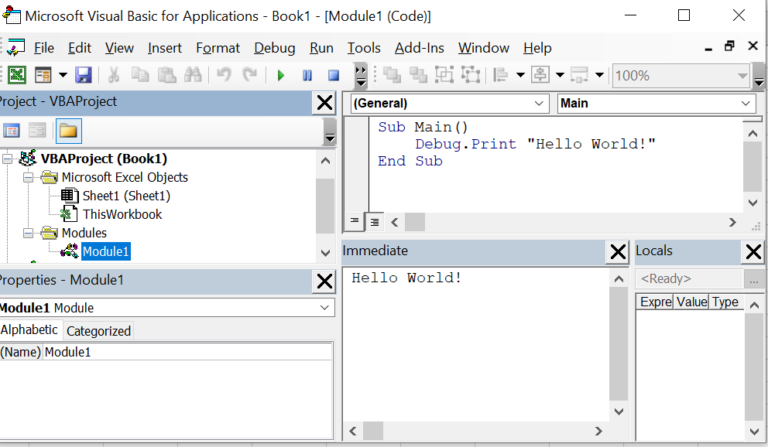Enable Full Module View button
Screen dimensions: 768x447
374,222
